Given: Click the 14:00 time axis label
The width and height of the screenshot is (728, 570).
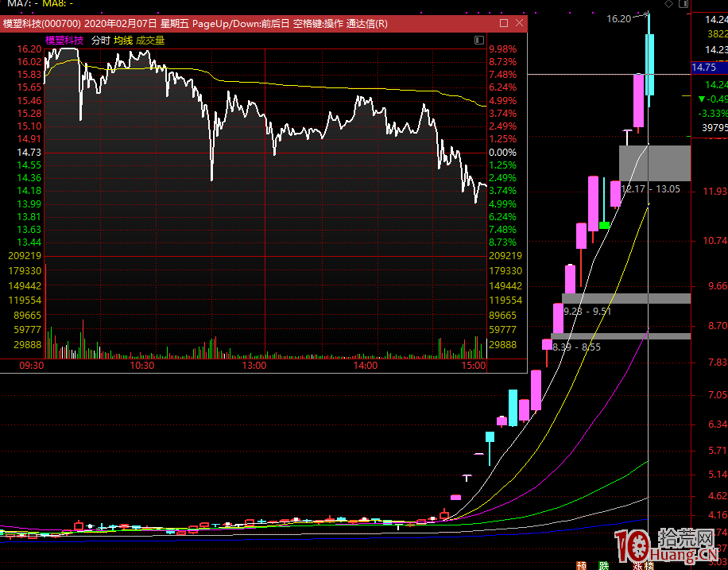Looking at the screenshot, I should [366, 366].
